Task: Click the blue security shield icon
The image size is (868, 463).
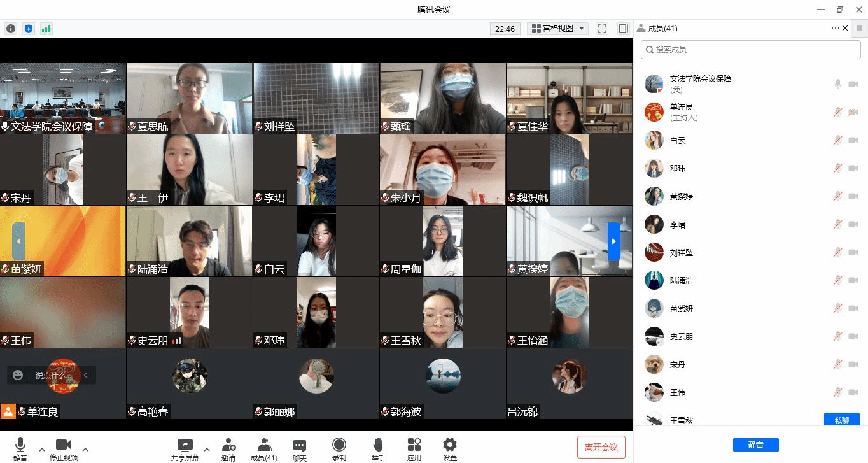Action: pyautogui.click(x=28, y=29)
